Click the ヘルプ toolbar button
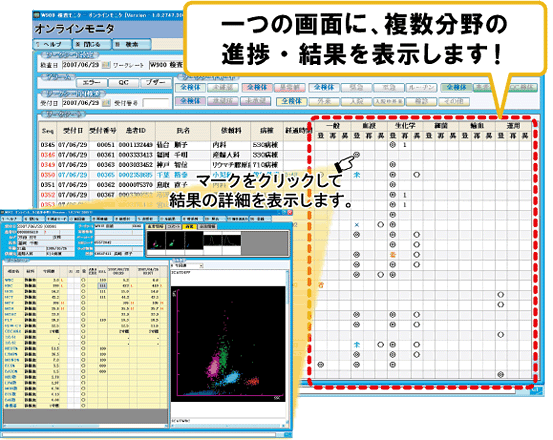 coord(52,44)
